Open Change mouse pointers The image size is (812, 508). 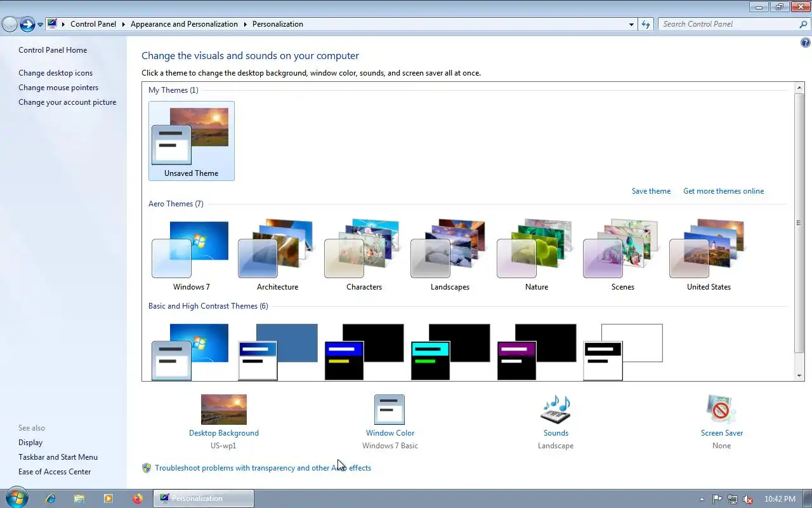58,88
